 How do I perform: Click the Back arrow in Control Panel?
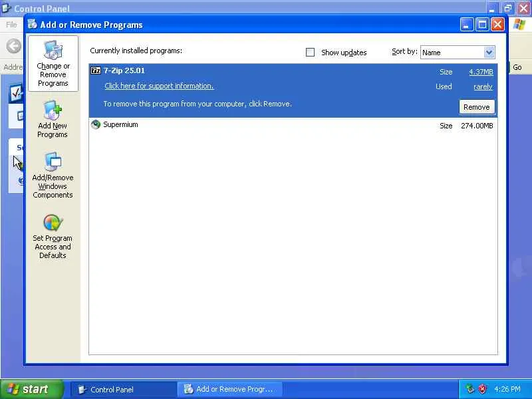[x=14, y=46]
